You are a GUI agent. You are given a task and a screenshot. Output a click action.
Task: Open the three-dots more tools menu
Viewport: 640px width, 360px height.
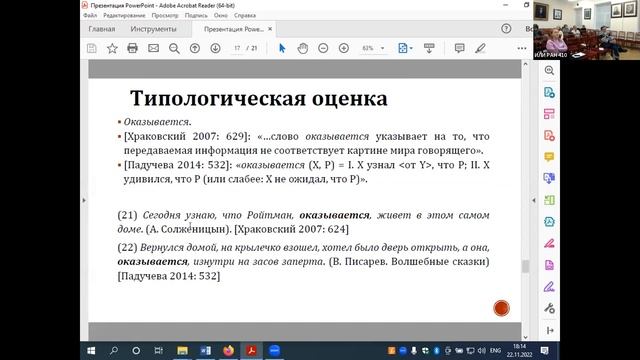click(x=522, y=48)
